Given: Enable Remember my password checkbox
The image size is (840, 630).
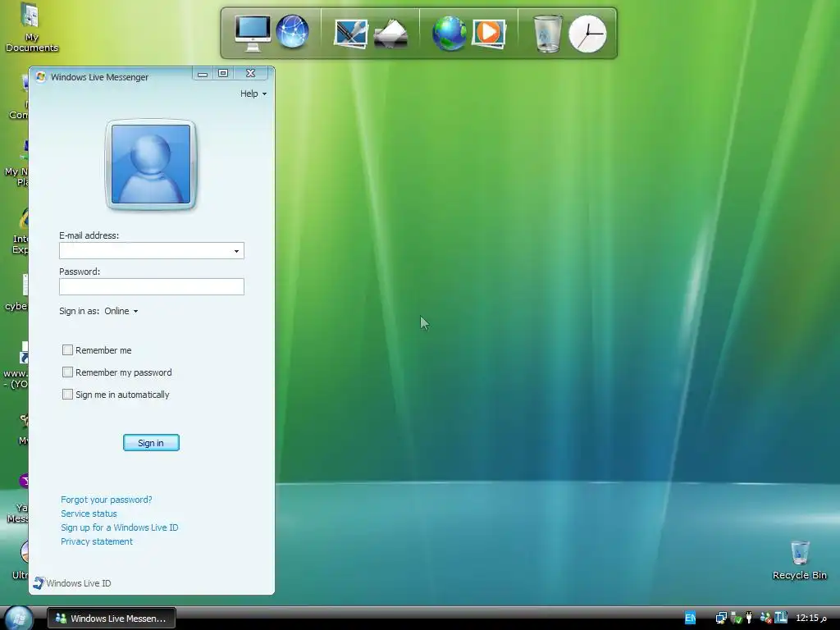Looking at the screenshot, I should tap(67, 372).
